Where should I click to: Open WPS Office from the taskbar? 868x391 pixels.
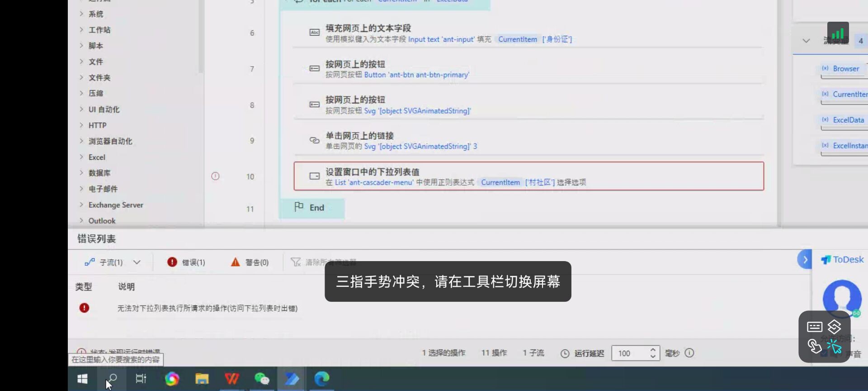click(231, 379)
